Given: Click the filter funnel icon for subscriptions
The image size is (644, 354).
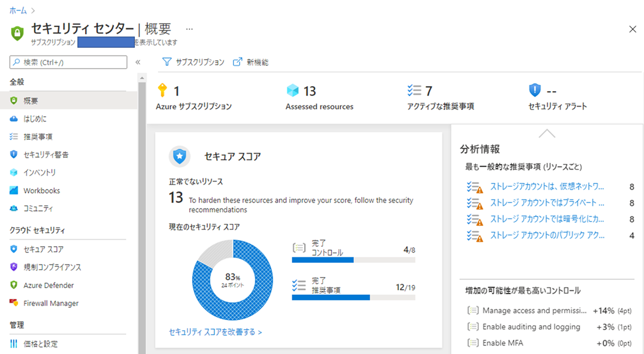Looking at the screenshot, I should tap(167, 62).
